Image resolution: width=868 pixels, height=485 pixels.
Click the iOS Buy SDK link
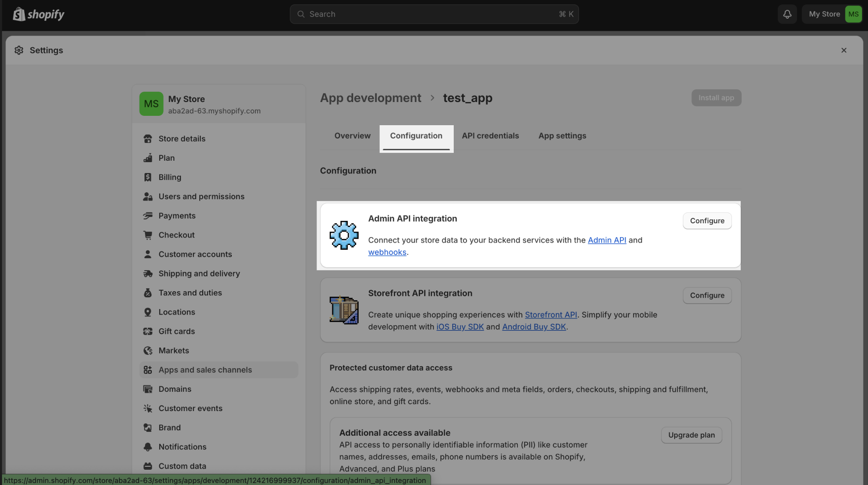[460, 326]
